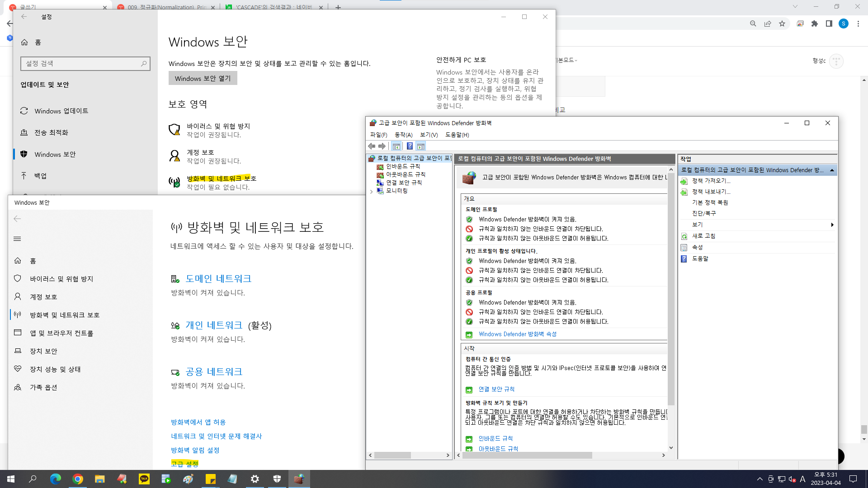Open the Windows Start menu
Viewport: 868px width, 488px height.
[x=11, y=479]
